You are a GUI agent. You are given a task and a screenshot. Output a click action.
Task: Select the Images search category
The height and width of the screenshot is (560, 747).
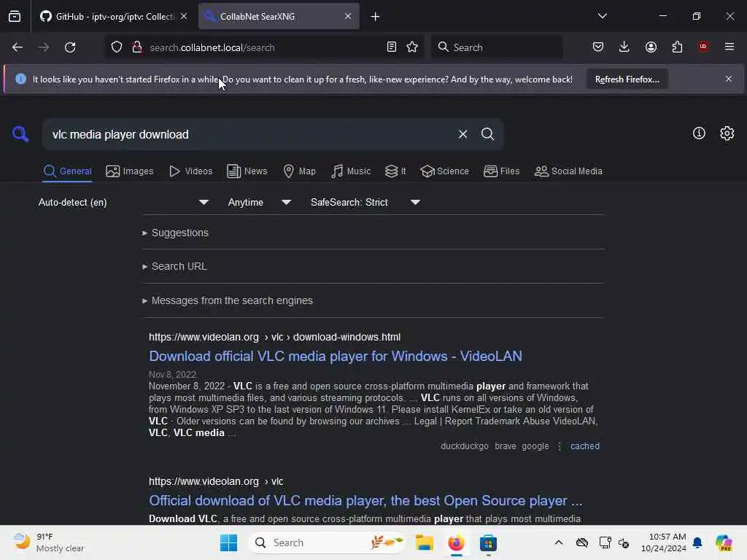coord(130,171)
